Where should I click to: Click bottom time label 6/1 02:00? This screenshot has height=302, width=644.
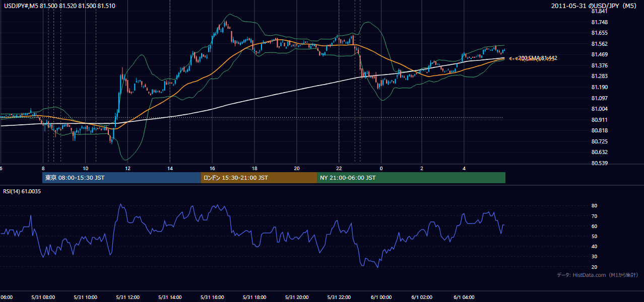(x=423, y=297)
